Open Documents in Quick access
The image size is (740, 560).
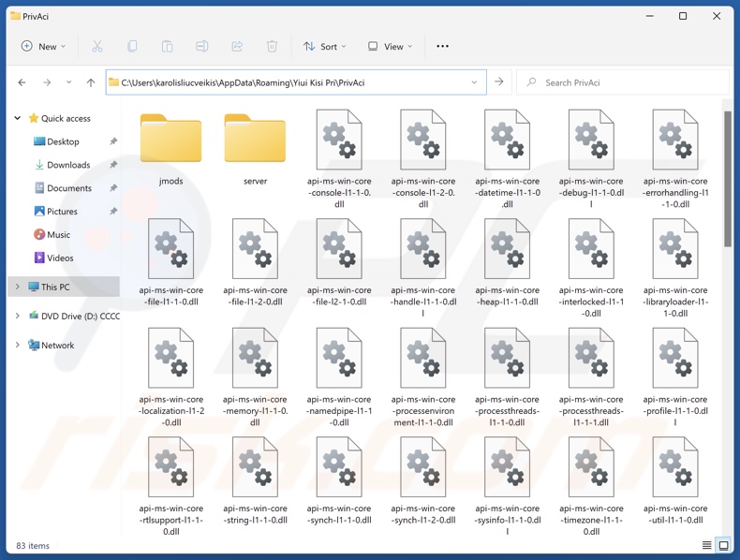(x=69, y=188)
